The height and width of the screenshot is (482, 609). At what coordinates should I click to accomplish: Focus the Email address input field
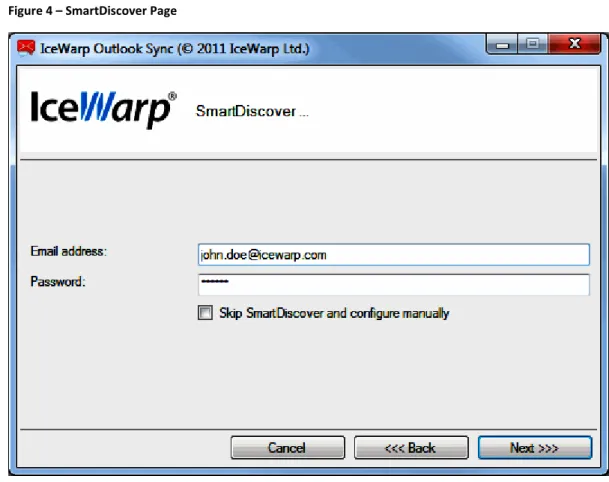[394, 255]
